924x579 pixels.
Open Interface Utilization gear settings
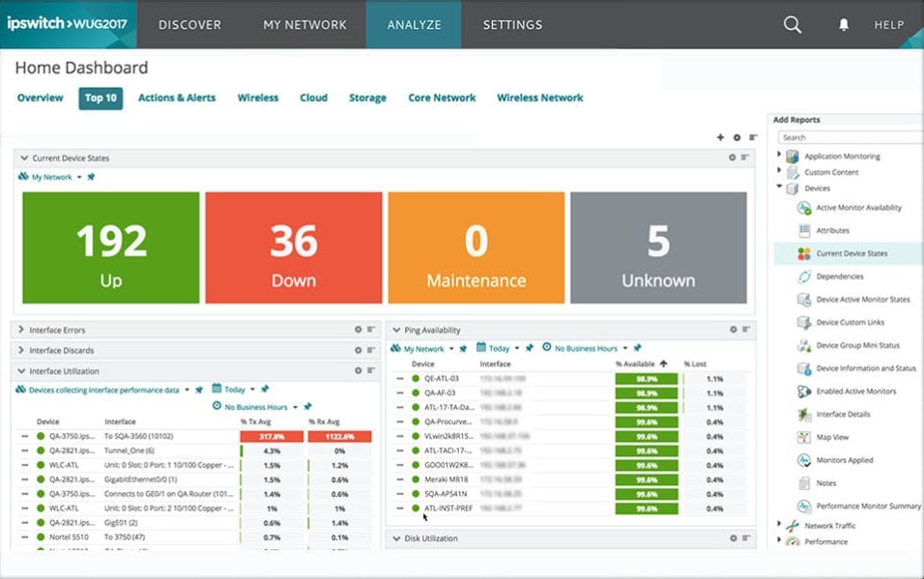[358, 371]
